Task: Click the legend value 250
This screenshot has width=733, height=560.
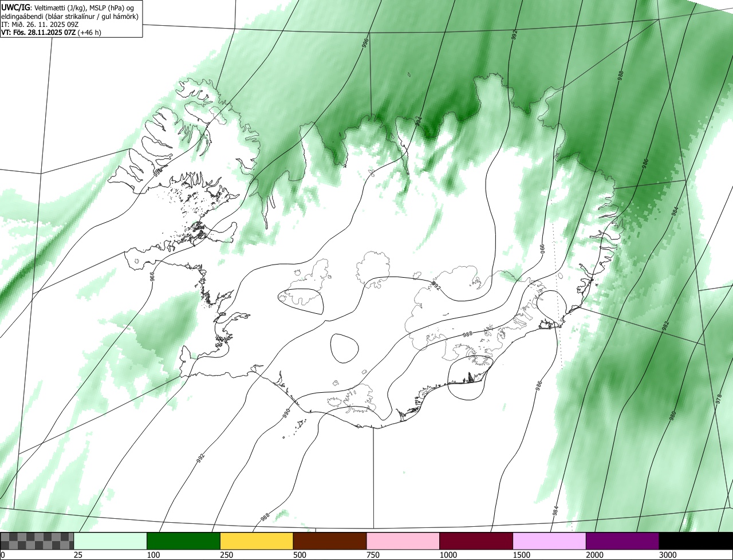Action: click(x=227, y=555)
